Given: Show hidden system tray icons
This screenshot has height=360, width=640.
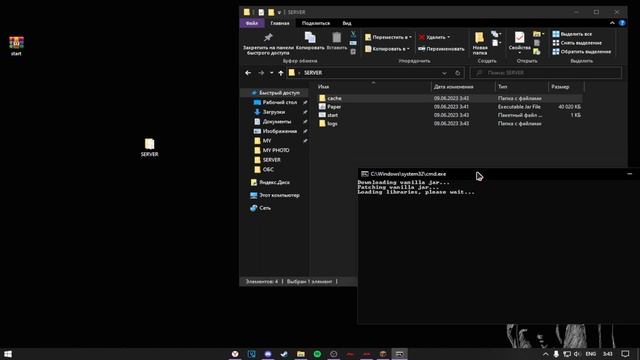Looking at the screenshot, I should 545,353.
